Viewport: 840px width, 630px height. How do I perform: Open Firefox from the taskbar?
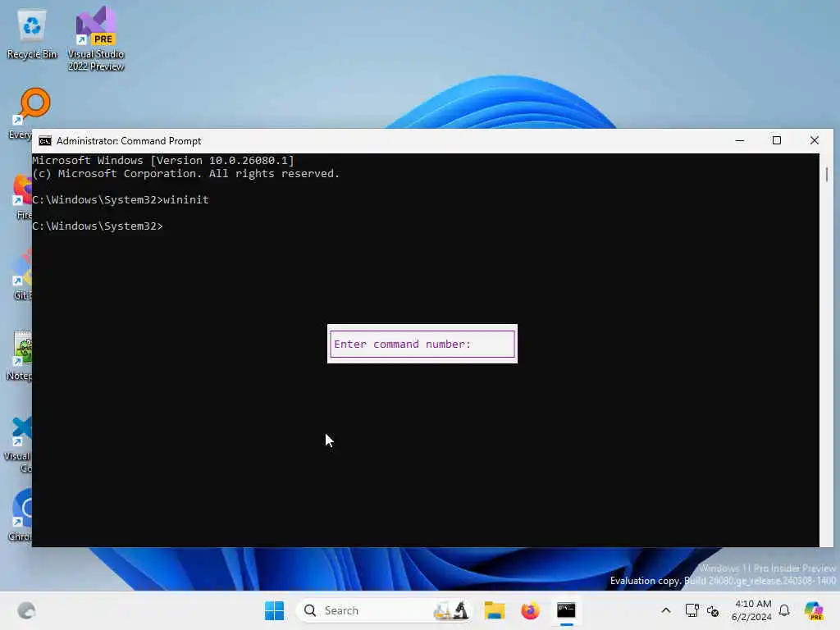(530, 610)
